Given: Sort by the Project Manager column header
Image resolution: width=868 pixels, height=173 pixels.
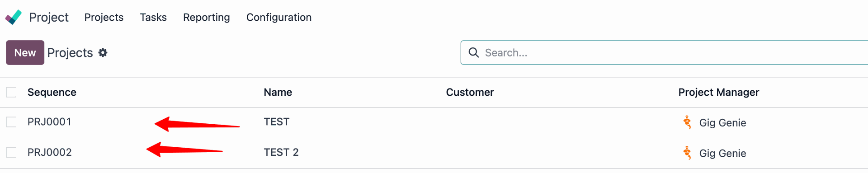Looking at the screenshot, I should 719,92.
